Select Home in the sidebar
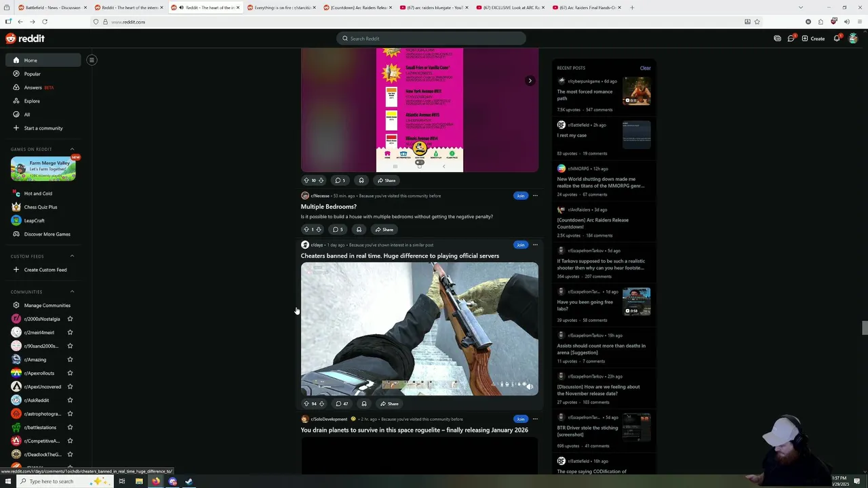The width and height of the screenshot is (868, 488). (43, 60)
